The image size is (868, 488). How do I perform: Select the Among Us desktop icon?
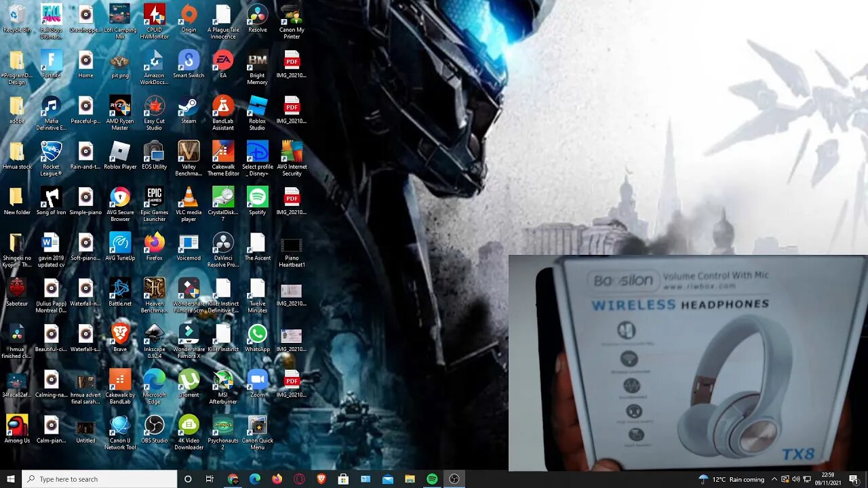click(x=17, y=428)
